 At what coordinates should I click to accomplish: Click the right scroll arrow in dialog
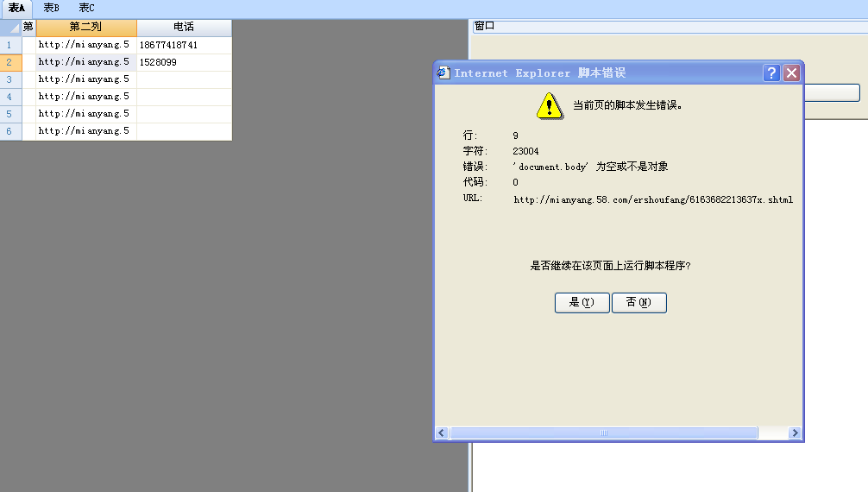coord(795,432)
